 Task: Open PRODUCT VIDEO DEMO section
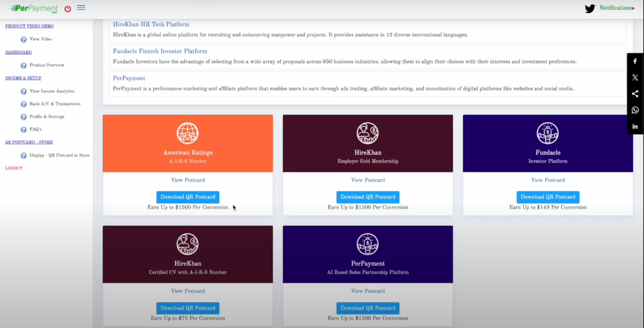pos(29,26)
